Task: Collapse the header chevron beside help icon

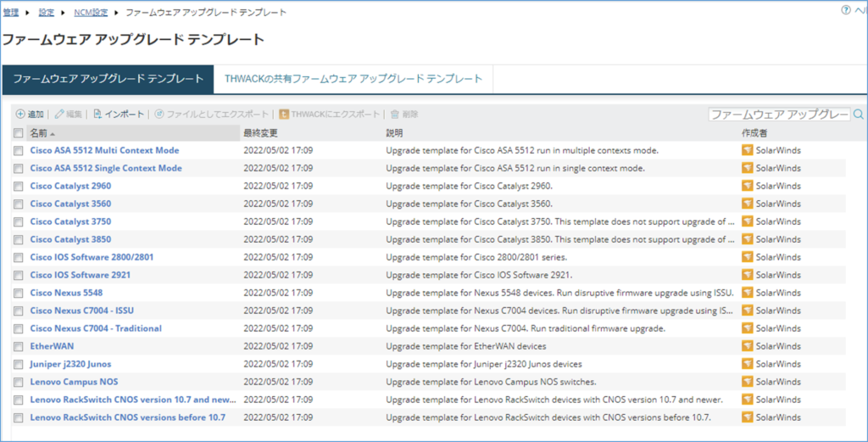Action: (x=860, y=10)
